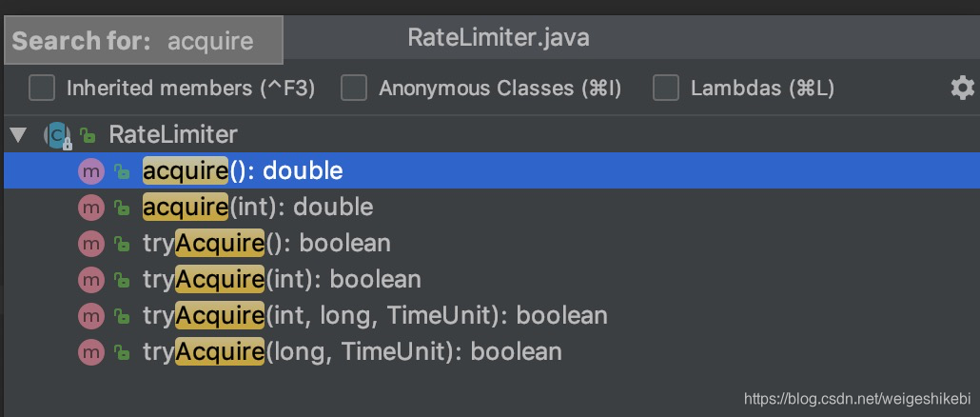Click method icon beside acquire(): double
980x417 pixels.
pyautogui.click(x=91, y=171)
